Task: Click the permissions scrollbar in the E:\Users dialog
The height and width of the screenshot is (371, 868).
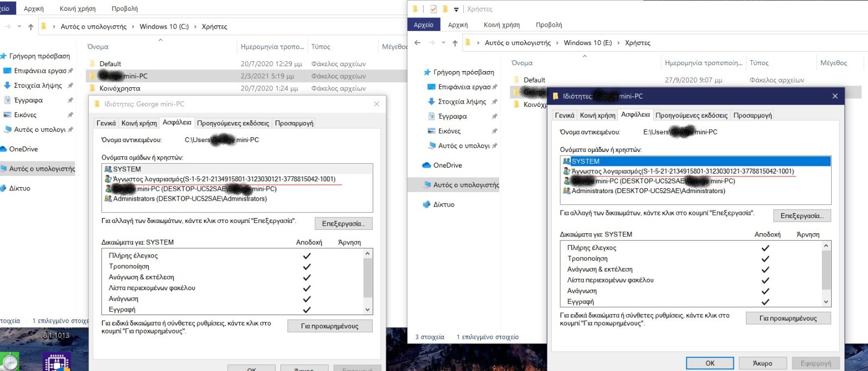Action: [x=826, y=271]
